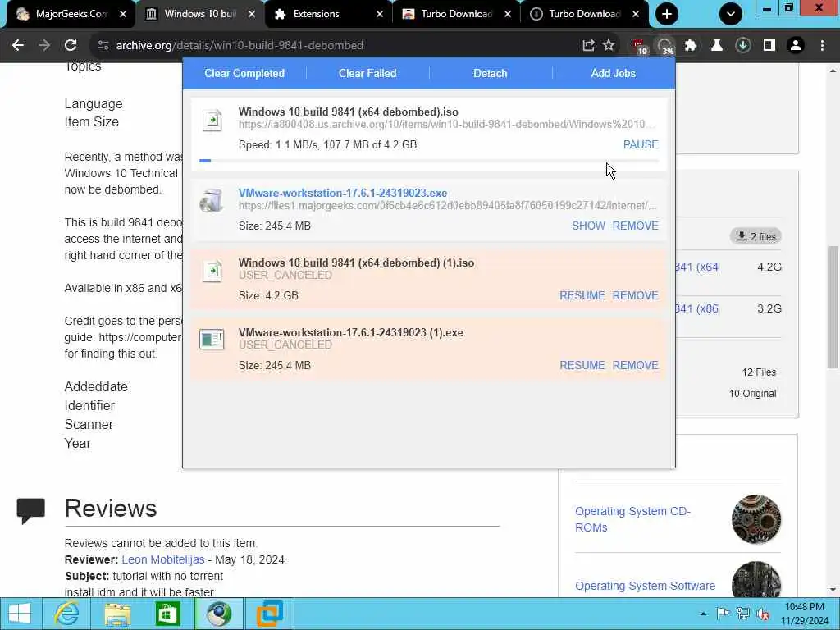The height and width of the screenshot is (630, 840).
Task: Remove canceled Windows 10 build 9841 (1).iso
Action: pyautogui.click(x=636, y=295)
